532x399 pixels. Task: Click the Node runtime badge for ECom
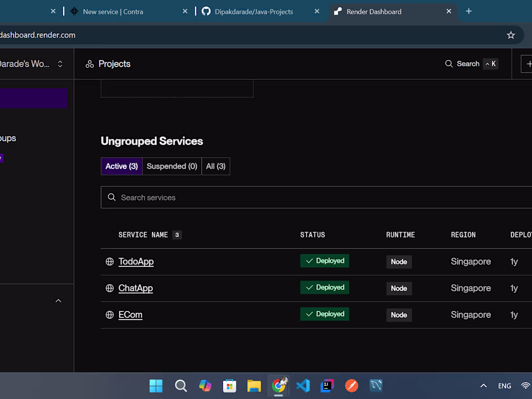399,315
